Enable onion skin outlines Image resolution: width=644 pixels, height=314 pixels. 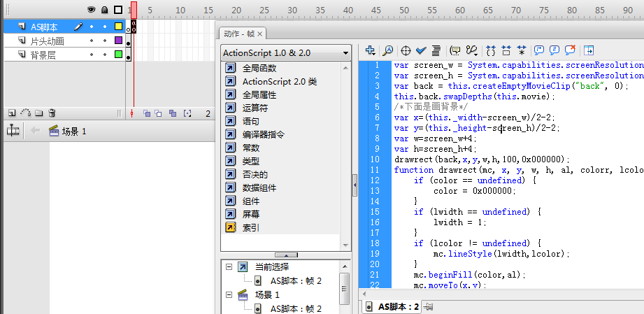[x=158, y=113]
